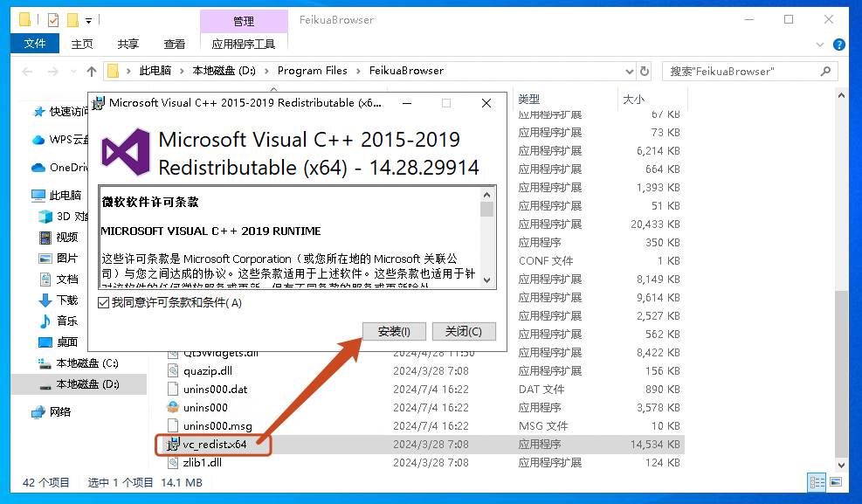Switch to large icons view in status bar

(836, 482)
